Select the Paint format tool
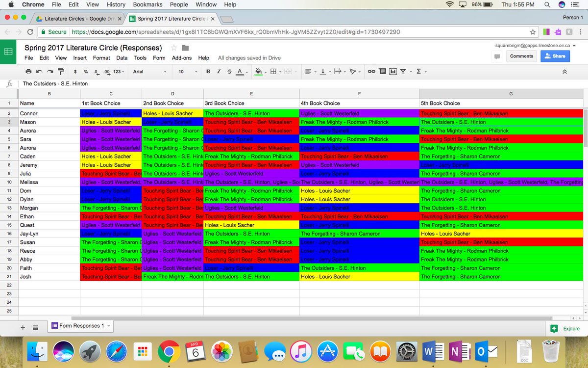The image size is (588, 368). pos(60,72)
